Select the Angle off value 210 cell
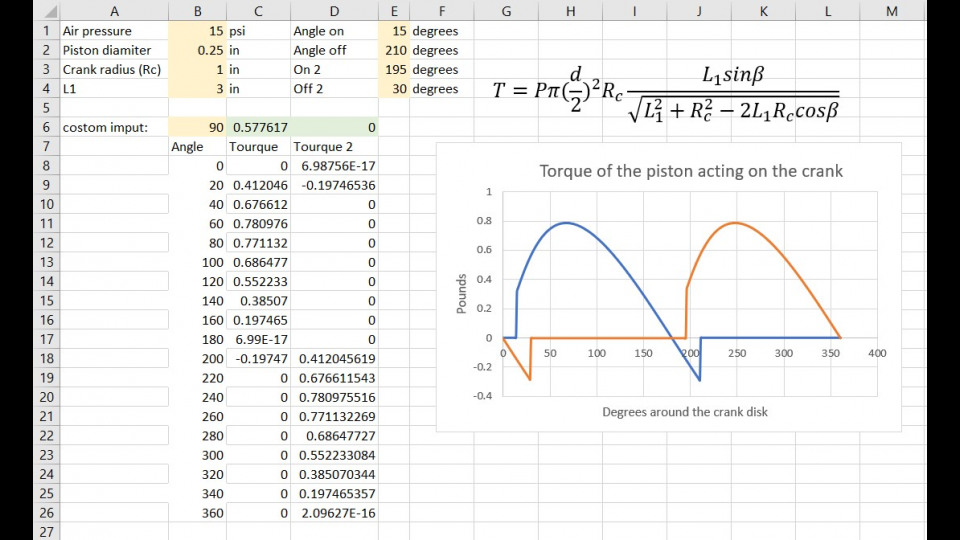 [394, 50]
